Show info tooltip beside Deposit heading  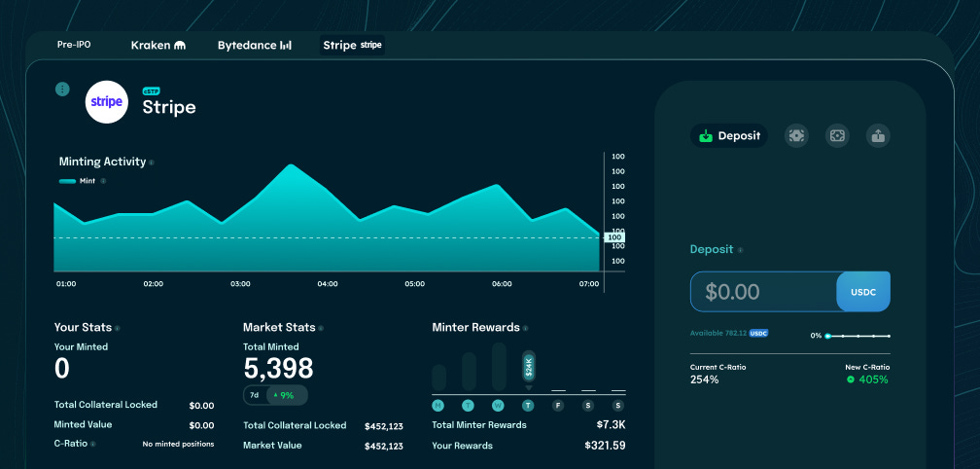pyautogui.click(x=740, y=250)
